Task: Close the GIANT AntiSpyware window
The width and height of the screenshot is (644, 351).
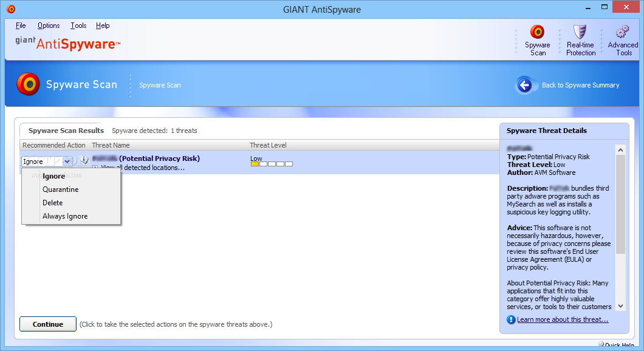Action: click(626, 7)
